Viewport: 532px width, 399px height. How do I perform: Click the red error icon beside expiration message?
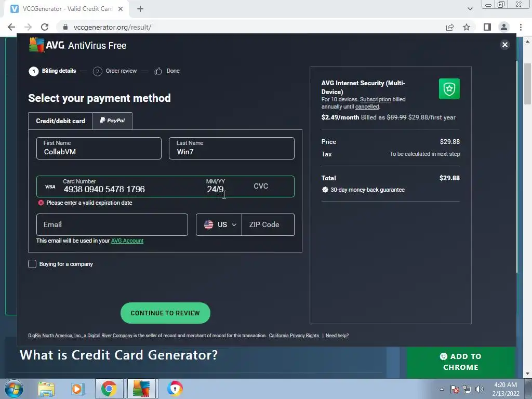pos(41,203)
